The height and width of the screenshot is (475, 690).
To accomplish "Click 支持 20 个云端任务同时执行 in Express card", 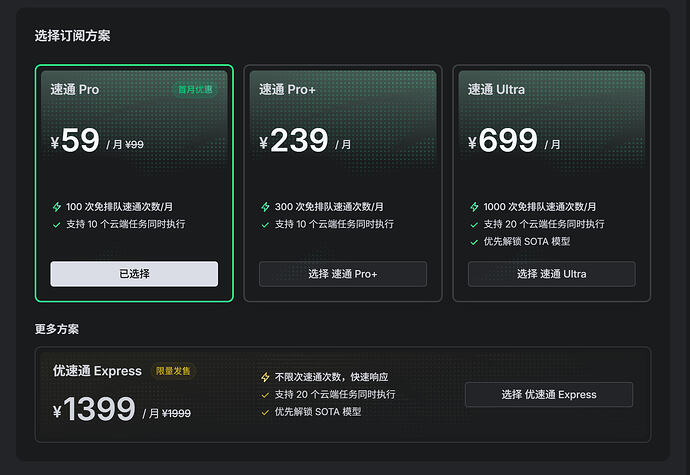I will tap(335, 394).
